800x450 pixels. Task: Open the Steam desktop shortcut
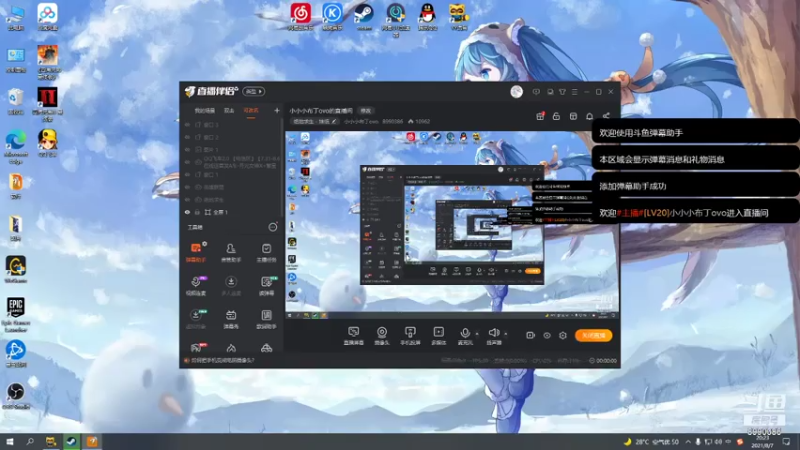364,17
